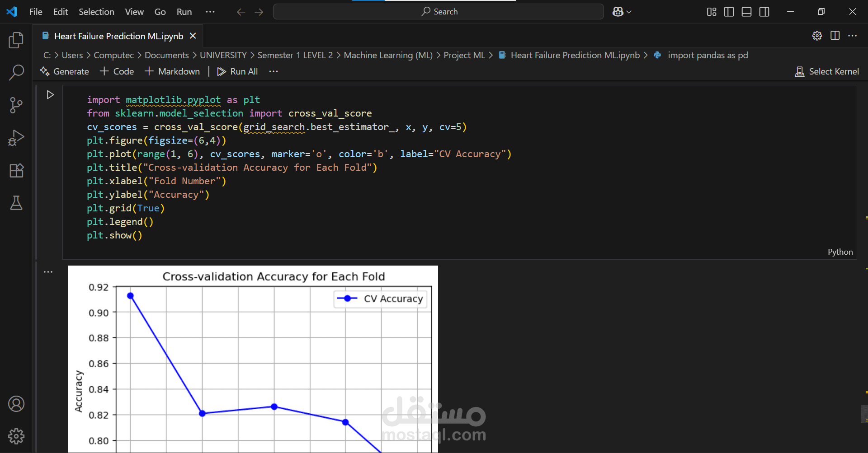The height and width of the screenshot is (453, 868).
Task: Click UNIVERSITY in the breadcrumb
Action: click(x=223, y=55)
